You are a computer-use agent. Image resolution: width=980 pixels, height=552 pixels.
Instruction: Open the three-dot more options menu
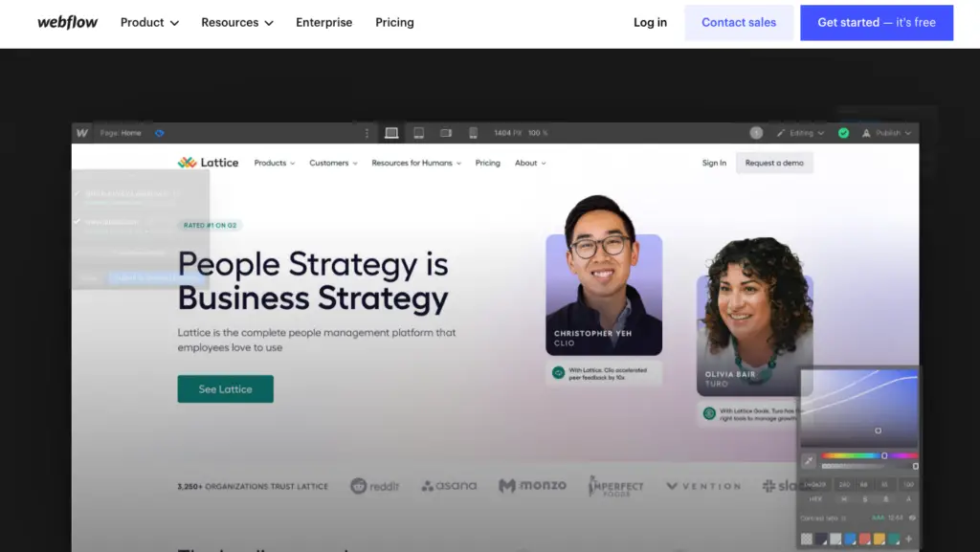[x=367, y=133]
